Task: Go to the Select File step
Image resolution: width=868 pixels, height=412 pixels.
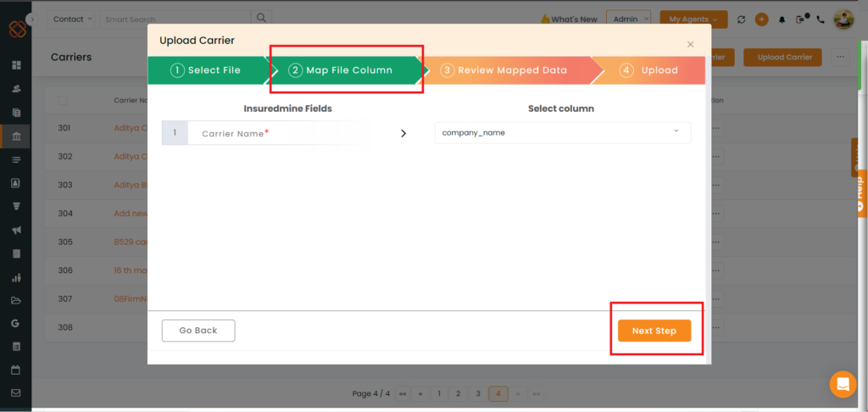Action: [206, 70]
